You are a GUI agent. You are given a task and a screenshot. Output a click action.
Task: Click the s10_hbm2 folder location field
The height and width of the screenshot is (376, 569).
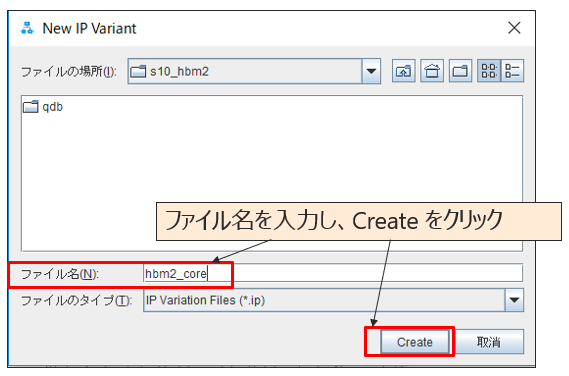point(245,71)
